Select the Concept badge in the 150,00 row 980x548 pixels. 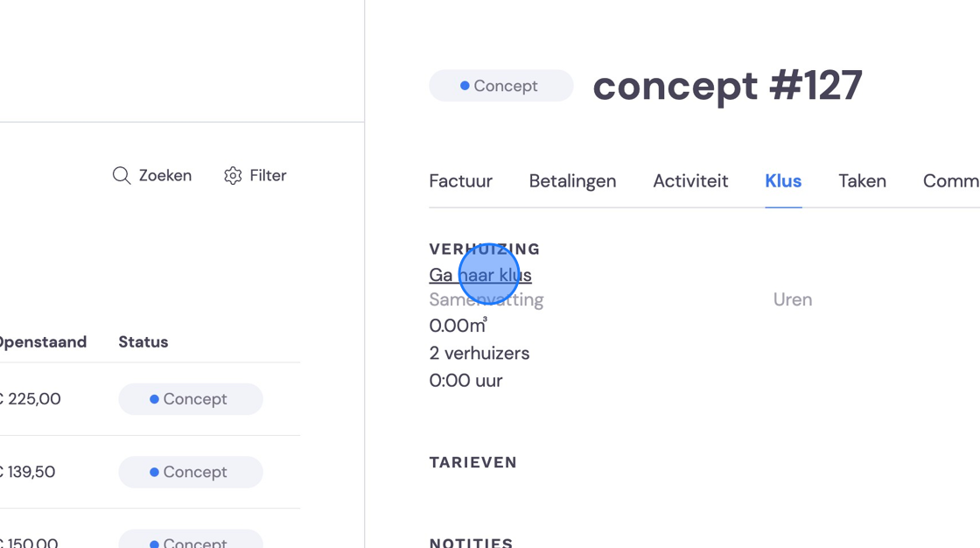pyautogui.click(x=191, y=539)
